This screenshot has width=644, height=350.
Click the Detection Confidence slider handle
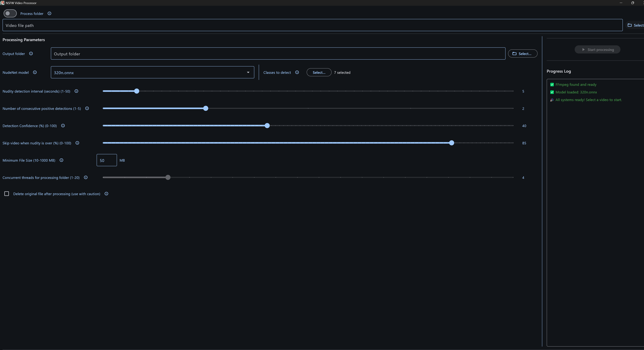[x=267, y=126]
